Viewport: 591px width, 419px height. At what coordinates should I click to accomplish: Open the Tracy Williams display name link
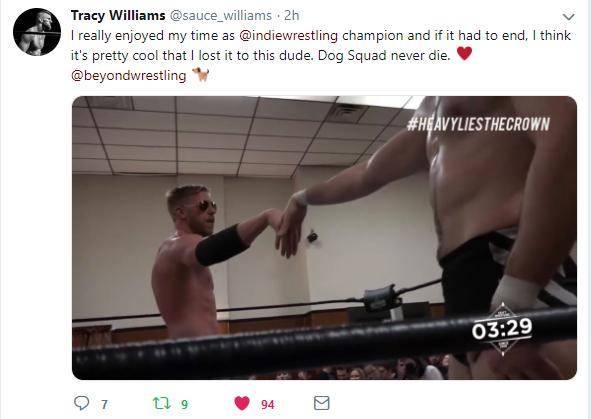(x=118, y=15)
